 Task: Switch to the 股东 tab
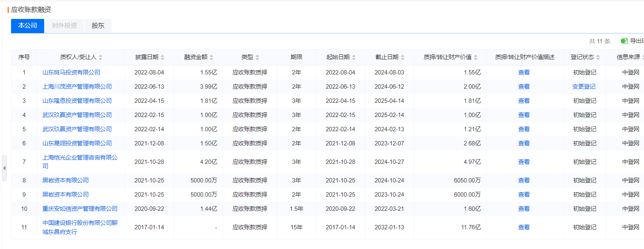98,26
